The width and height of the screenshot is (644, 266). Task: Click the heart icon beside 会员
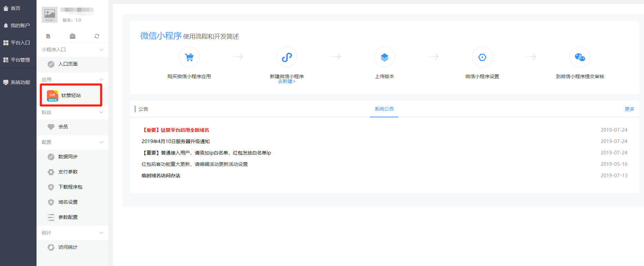(51, 127)
